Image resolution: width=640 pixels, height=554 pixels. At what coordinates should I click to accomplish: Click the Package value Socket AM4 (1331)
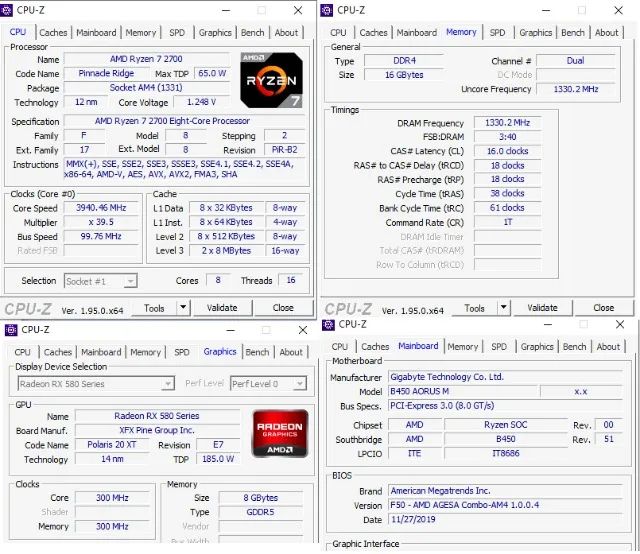pos(146,88)
